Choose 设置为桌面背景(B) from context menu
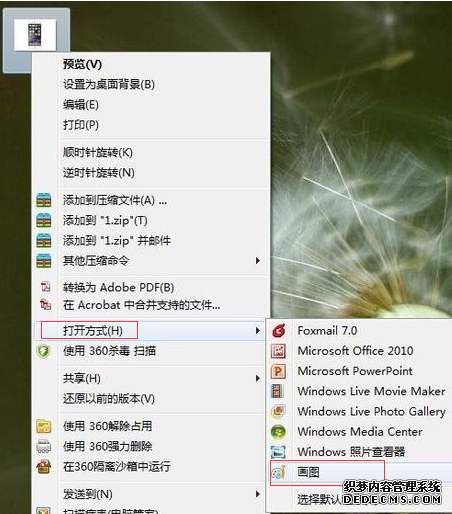 (109, 84)
